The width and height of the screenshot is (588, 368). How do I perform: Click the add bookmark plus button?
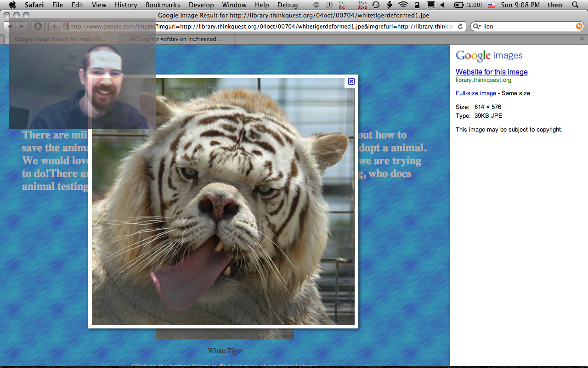pyautogui.click(x=54, y=27)
